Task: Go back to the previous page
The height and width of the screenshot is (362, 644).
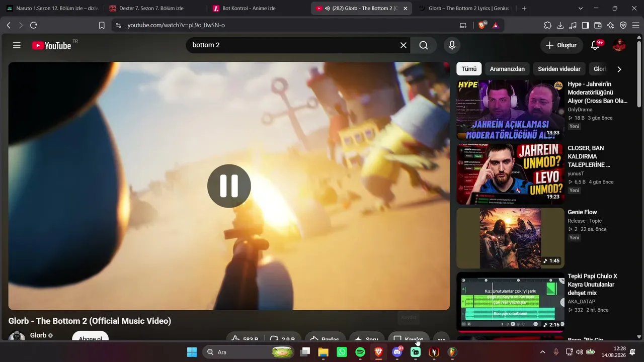Action: (9, 25)
